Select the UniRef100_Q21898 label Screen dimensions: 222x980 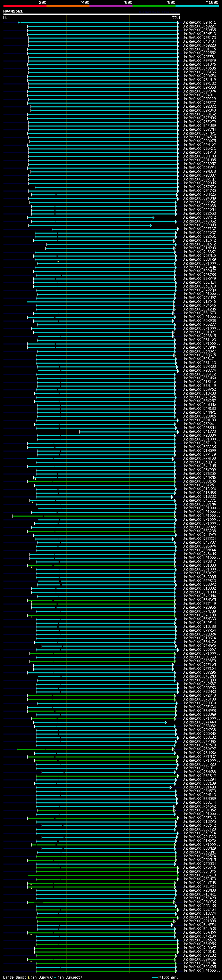pos(199,921)
